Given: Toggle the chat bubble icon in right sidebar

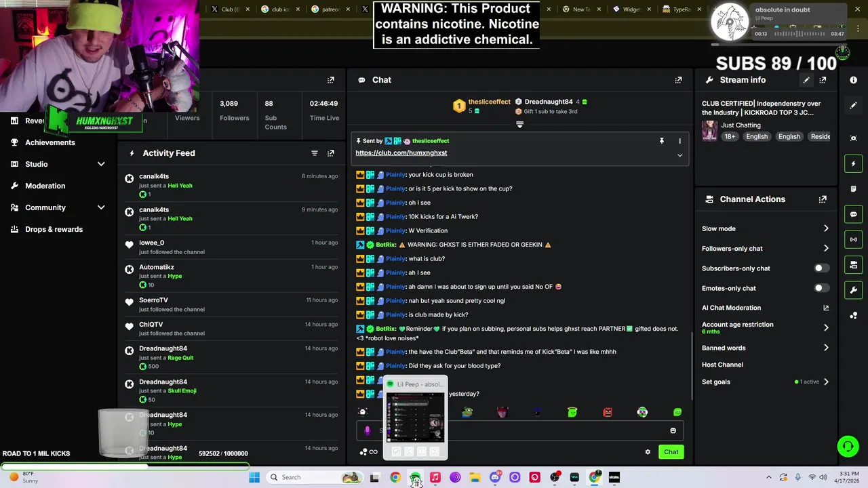Looking at the screenshot, I should tap(854, 214).
